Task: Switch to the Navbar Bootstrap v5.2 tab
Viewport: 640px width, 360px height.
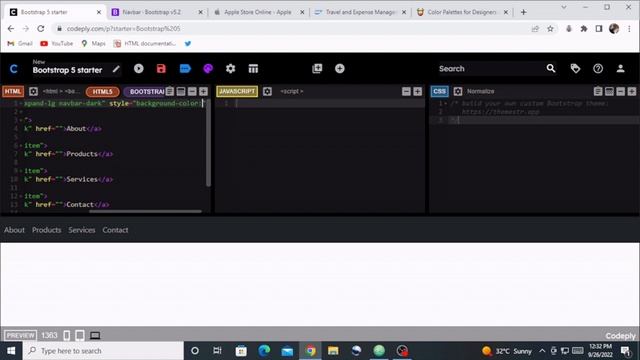Action: [157, 12]
